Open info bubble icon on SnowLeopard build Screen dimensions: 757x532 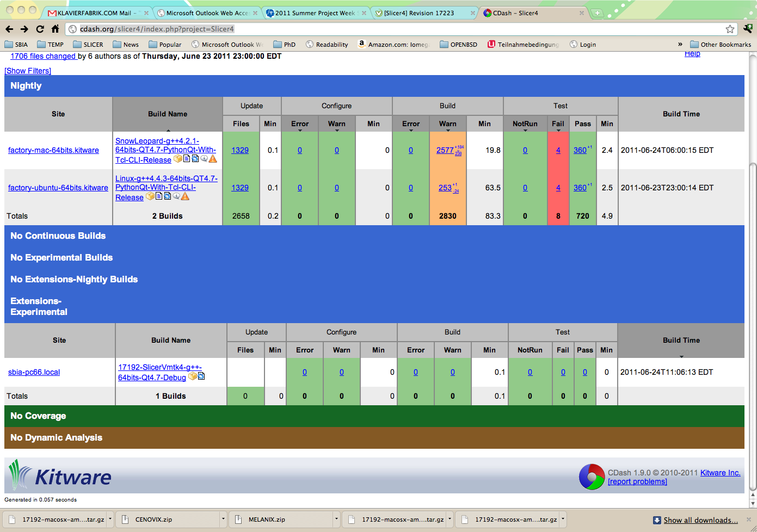tap(204, 158)
